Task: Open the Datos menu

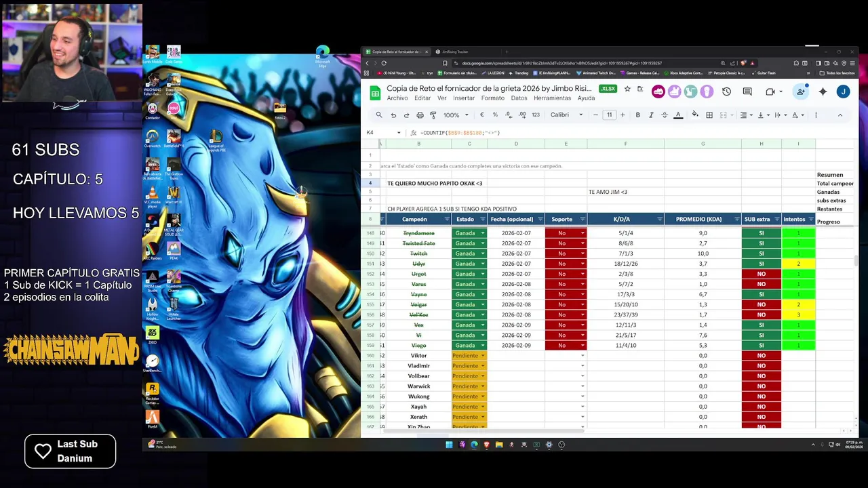Action: 519,98
